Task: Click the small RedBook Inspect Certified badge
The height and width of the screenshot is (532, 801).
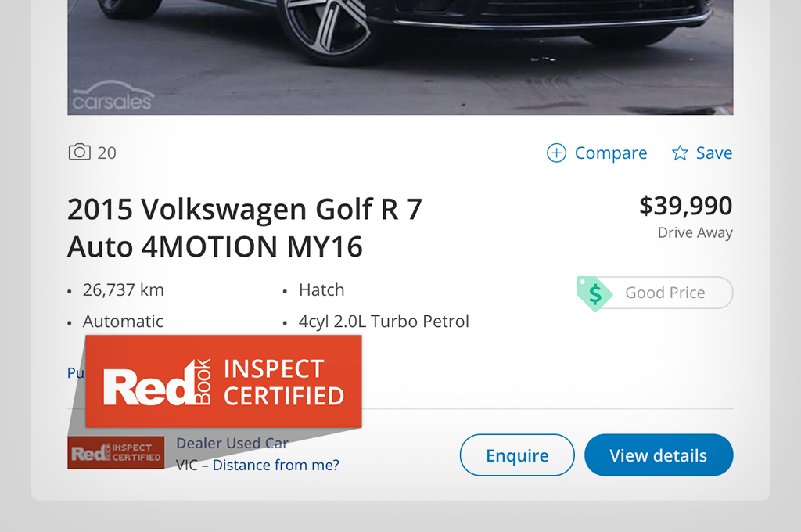Action: tap(116, 453)
